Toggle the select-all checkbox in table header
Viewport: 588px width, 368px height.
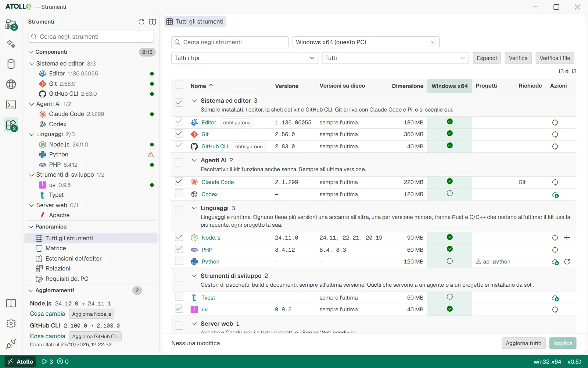[x=179, y=85]
